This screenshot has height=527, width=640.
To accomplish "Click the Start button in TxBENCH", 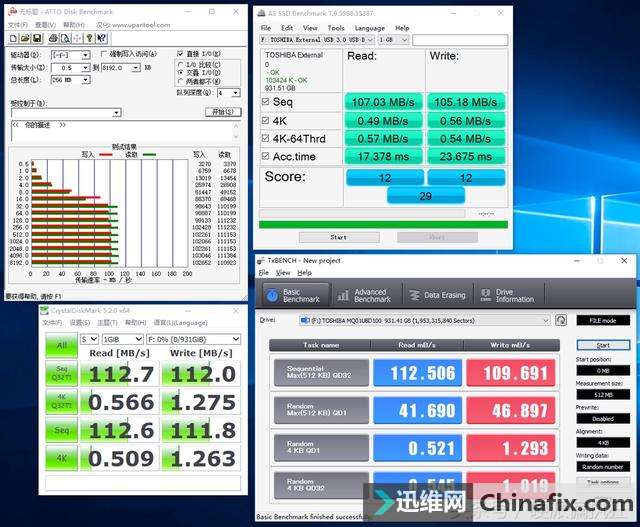I will 603,345.
